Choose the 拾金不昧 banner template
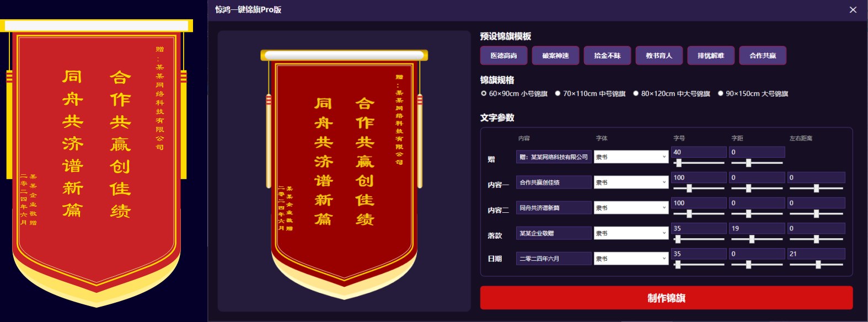The height and width of the screenshot is (322, 868). tap(607, 56)
